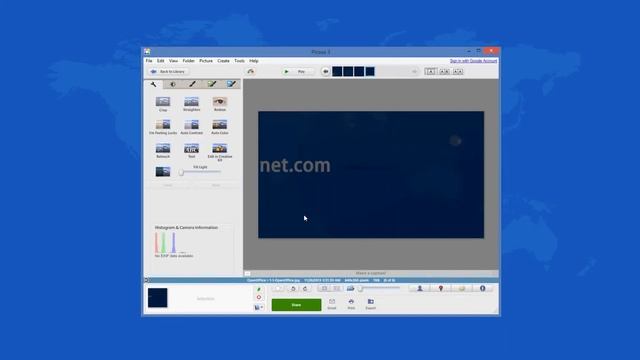The height and width of the screenshot is (360, 640).
Task: Go to the previous photo arrow
Action: [325, 71]
